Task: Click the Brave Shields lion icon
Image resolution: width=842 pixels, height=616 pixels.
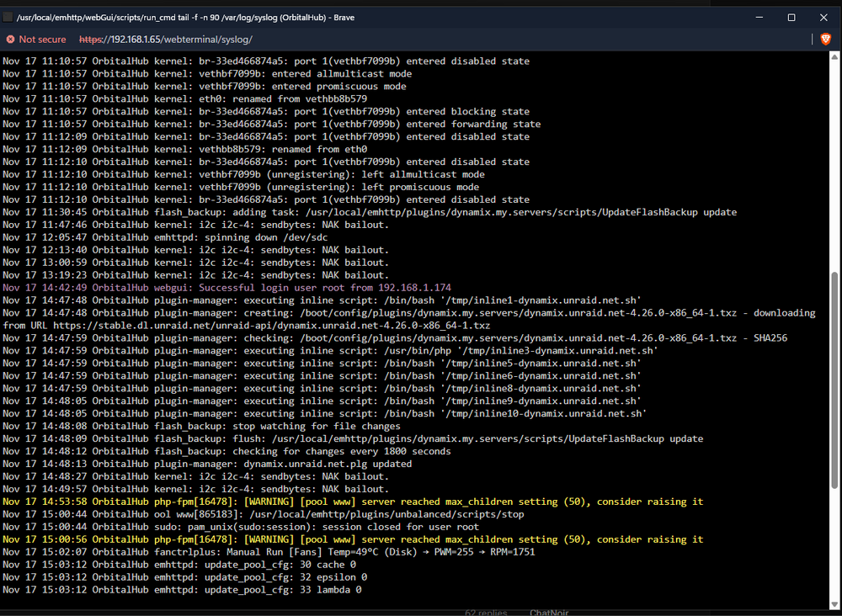Action: [x=825, y=40]
